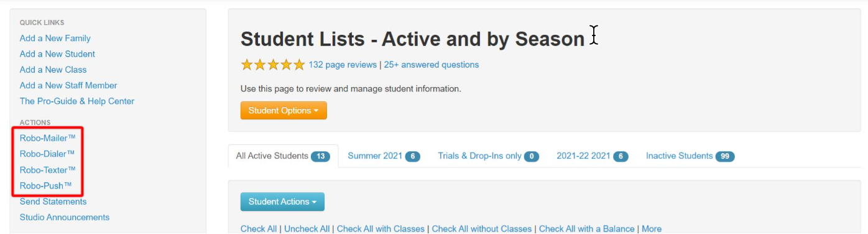The height and width of the screenshot is (234, 868).
Task: Click the Robo-Push link
Action: coord(46,185)
